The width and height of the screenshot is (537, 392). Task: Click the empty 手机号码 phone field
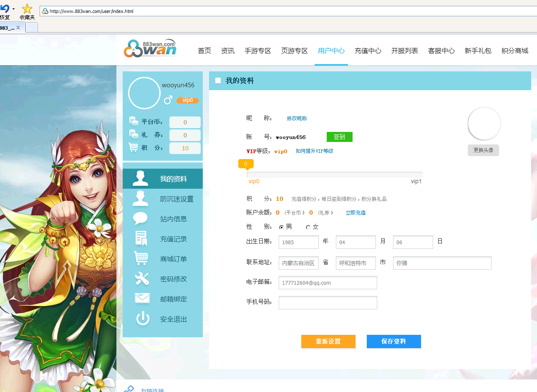tap(328, 303)
